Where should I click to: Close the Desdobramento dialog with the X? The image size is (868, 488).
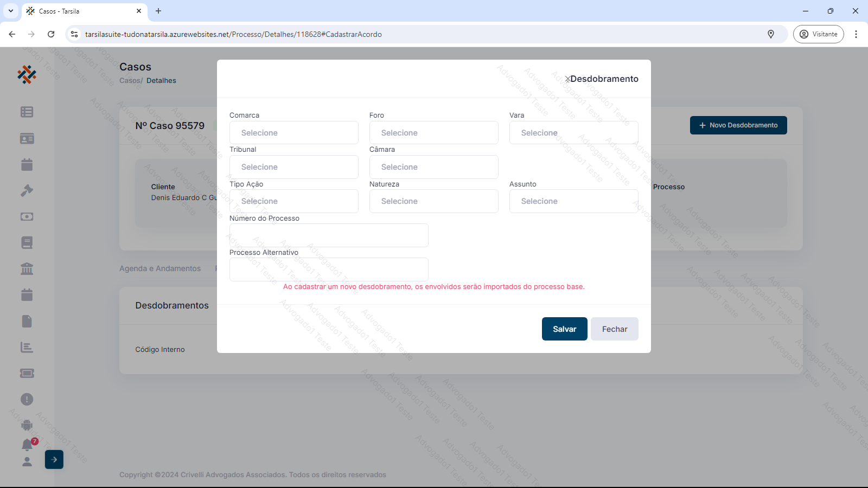point(567,79)
